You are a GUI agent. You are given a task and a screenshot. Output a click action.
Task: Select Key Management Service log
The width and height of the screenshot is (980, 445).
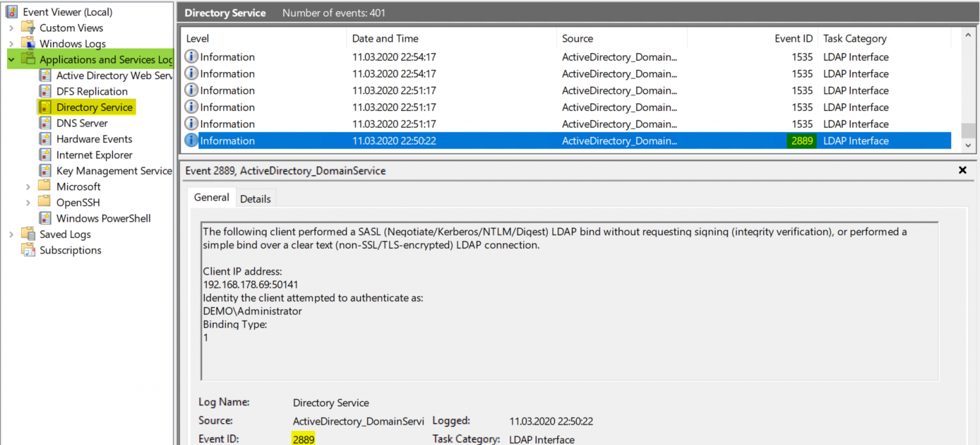point(114,171)
